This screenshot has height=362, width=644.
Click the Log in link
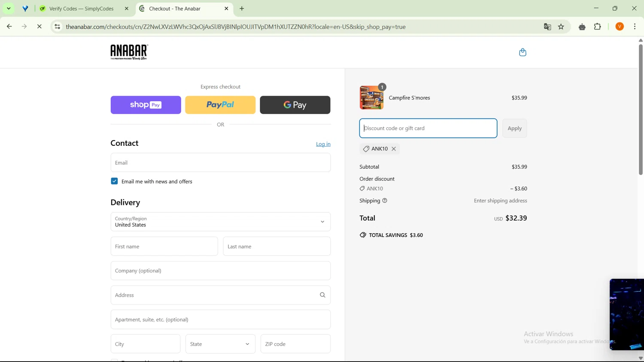pyautogui.click(x=323, y=144)
